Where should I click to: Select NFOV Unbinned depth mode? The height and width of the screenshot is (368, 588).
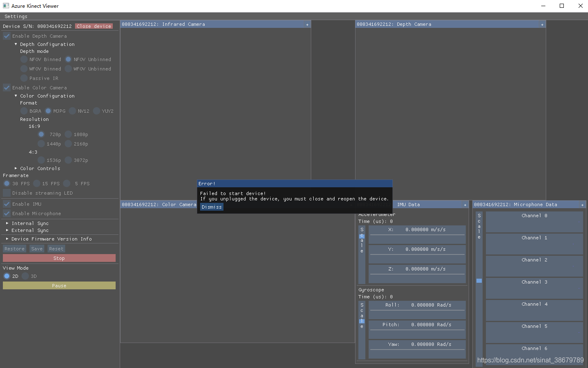pos(68,59)
